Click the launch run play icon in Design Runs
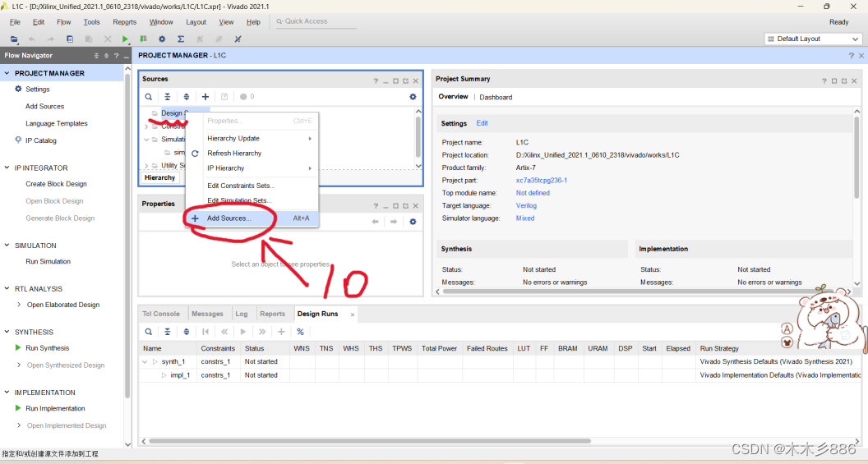Image resolution: width=868 pixels, height=464 pixels. [243, 332]
